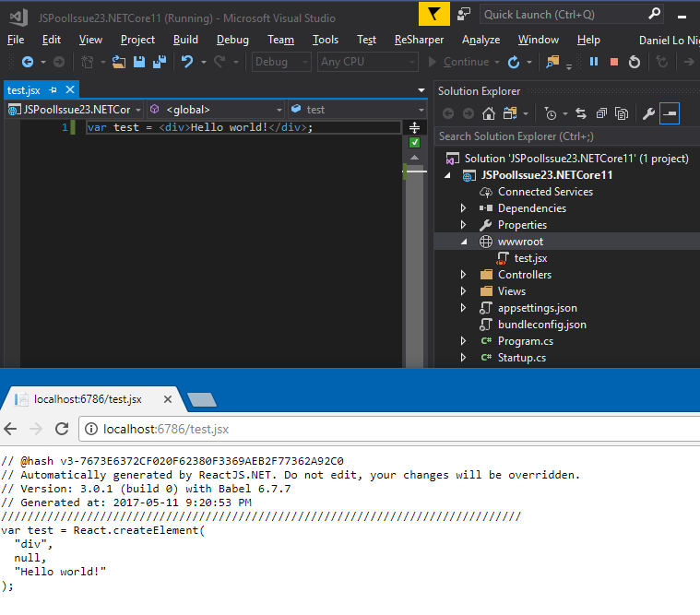Expand the Views folder

click(x=463, y=291)
